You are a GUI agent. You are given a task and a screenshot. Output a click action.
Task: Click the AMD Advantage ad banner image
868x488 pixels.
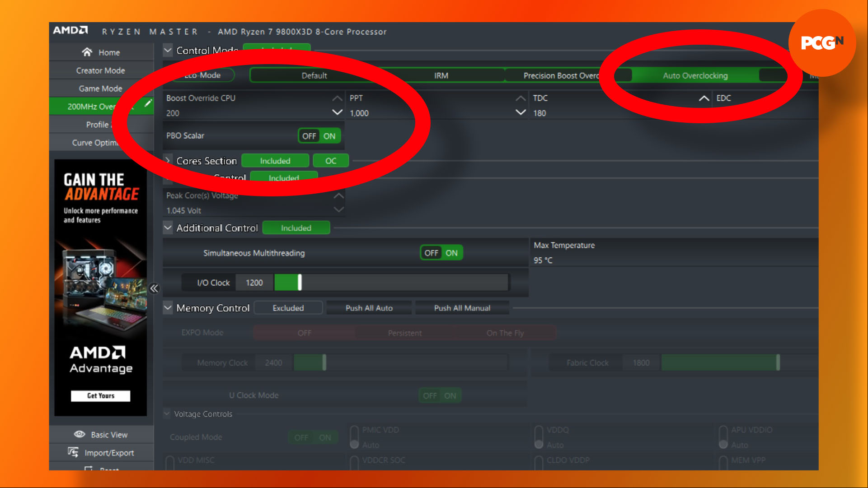point(100,287)
